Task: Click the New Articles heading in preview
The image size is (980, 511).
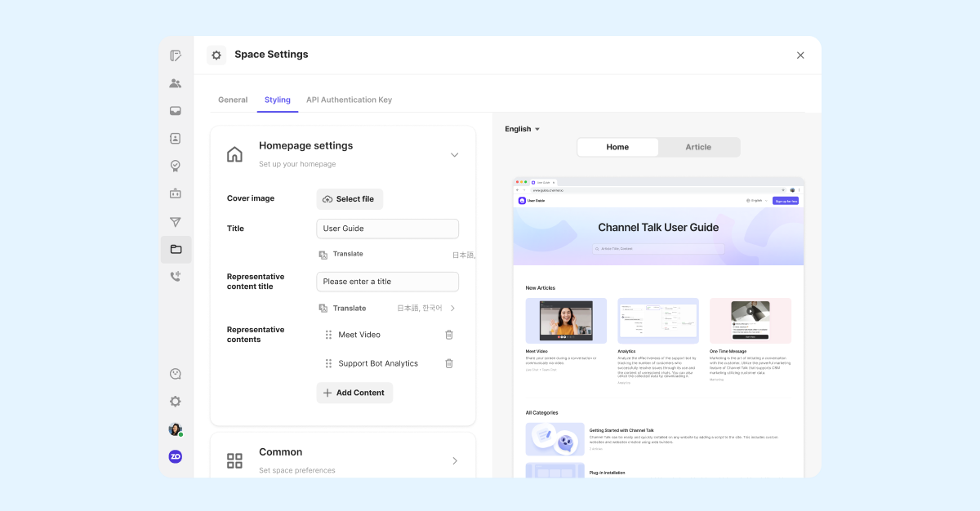Action: pyautogui.click(x=541, y=288)
